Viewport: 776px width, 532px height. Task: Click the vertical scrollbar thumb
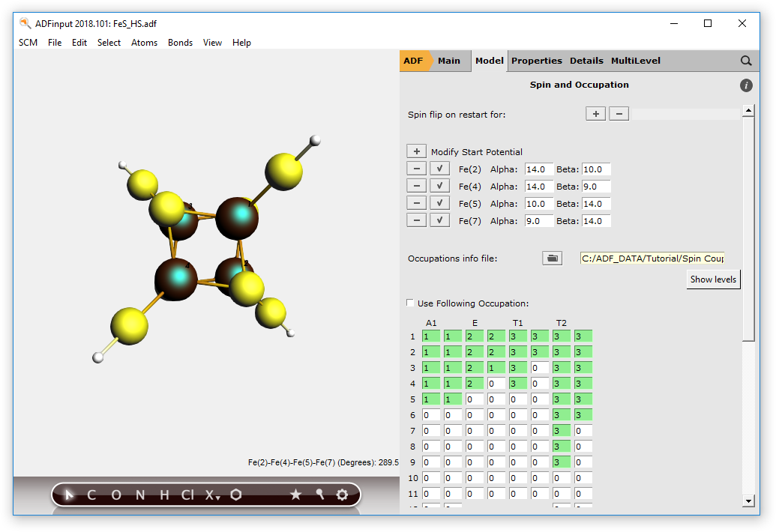pyautogui.click(x=748, y=229)
